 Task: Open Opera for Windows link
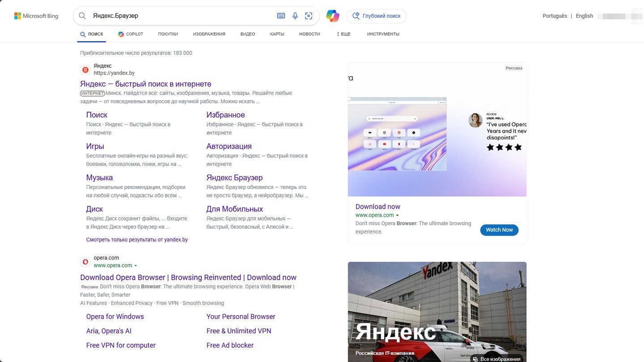[115, 316]
